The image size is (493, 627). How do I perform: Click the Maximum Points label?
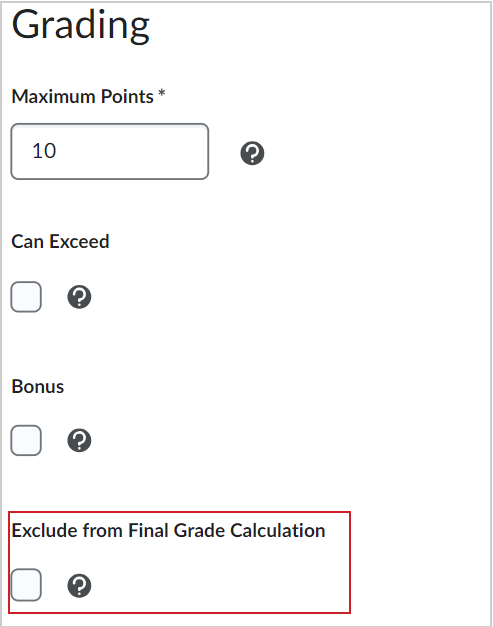point(82,97)
